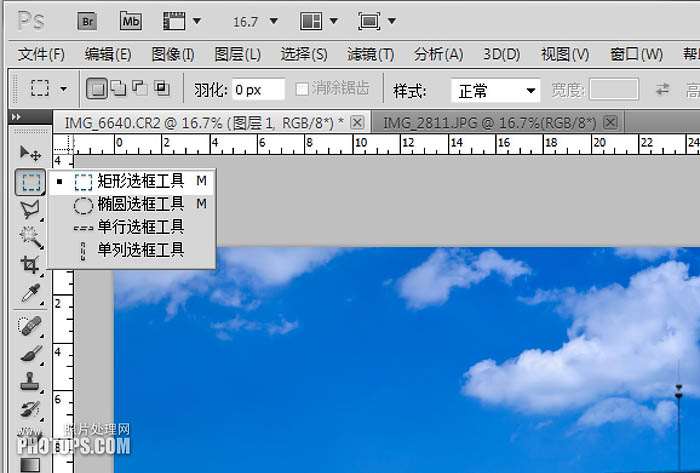The width and height of the screenshot is (700, 473).
Task: Select the Crop tool
Action: (30, 265)
